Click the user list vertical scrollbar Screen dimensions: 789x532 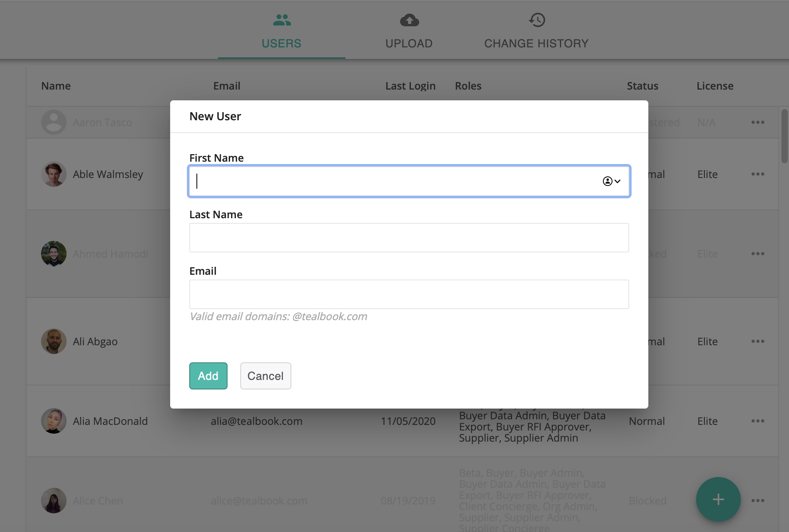pos(784,136)
